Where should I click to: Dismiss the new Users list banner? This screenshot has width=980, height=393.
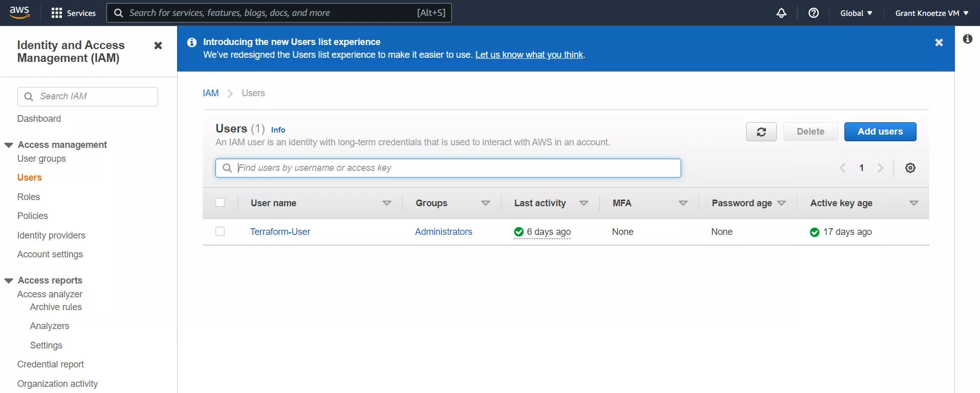click(939, 42)
